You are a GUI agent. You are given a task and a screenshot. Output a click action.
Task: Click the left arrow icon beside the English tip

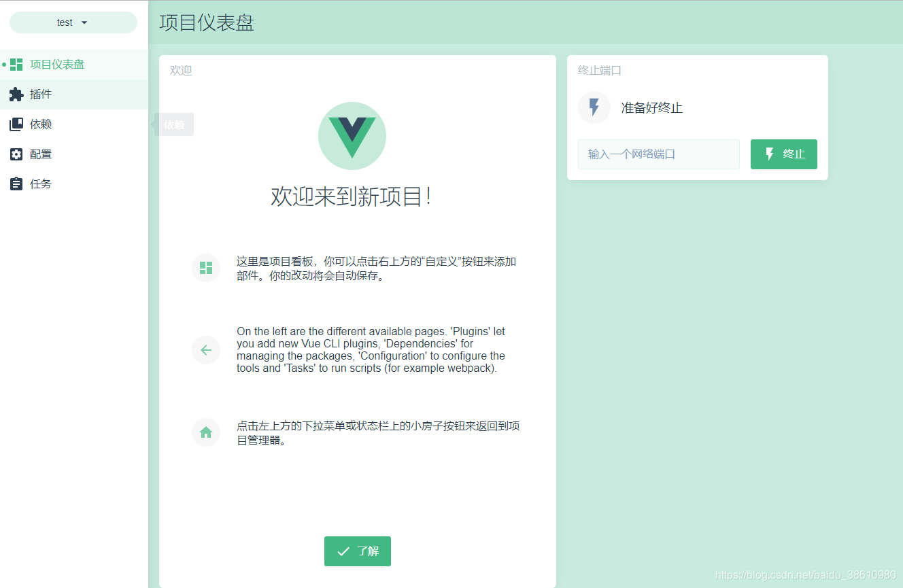pyautogui.click(x=206, y=350)
